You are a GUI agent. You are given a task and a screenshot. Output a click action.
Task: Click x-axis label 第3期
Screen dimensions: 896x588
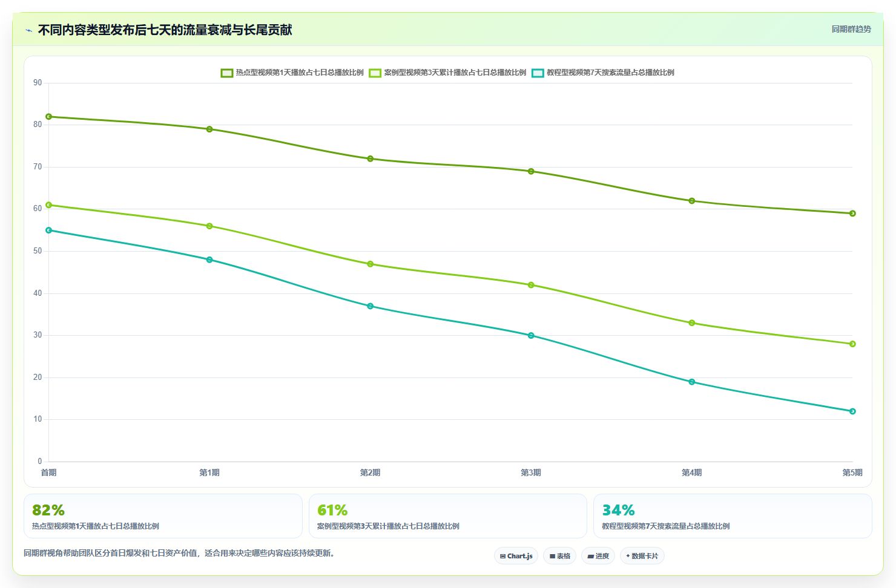click(531, 472)
